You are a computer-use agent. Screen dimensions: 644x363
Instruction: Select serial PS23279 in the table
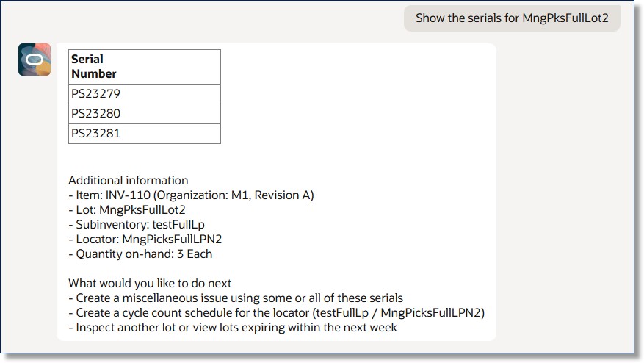[95, 94]
